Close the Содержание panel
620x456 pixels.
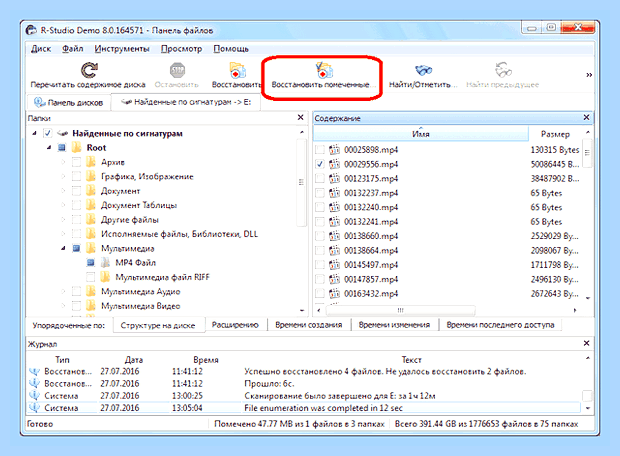pyautogui.click(x=586, y=117)
